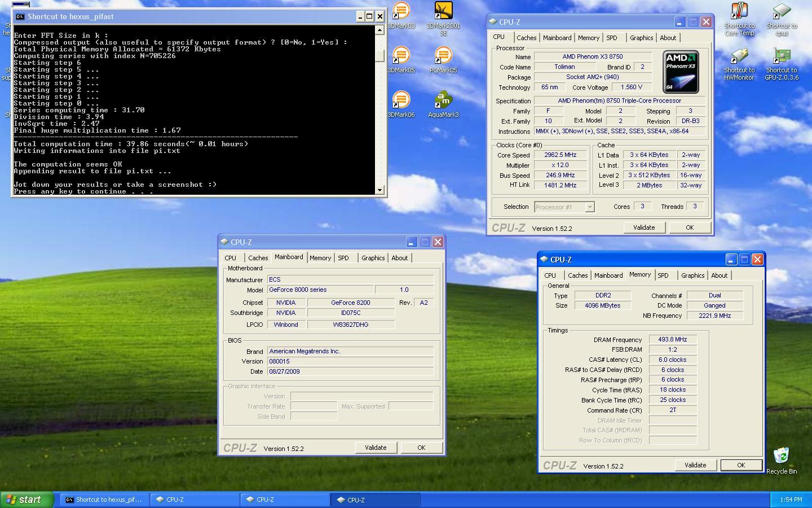Launch the PCMark05 desktop shortcut
The height and width of the screenshot is (508, 812).
click(443, 60)
